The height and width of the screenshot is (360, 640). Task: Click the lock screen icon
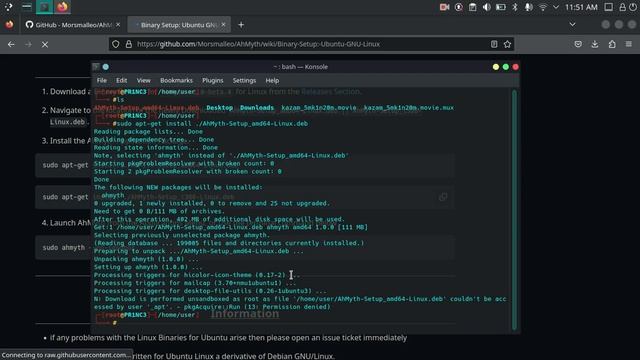coord(622,7)
